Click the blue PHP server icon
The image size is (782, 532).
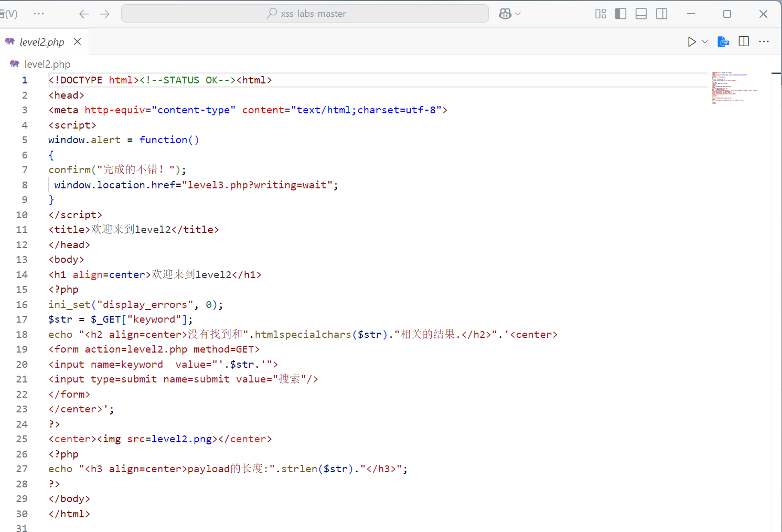pos(723,41)
